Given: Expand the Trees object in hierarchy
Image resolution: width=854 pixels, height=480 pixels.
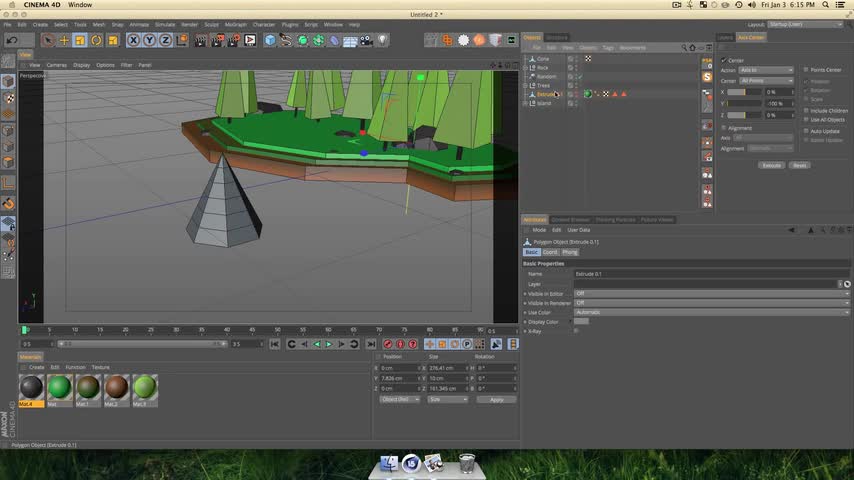Looking at the screenshot, I should tap(526, 85).
